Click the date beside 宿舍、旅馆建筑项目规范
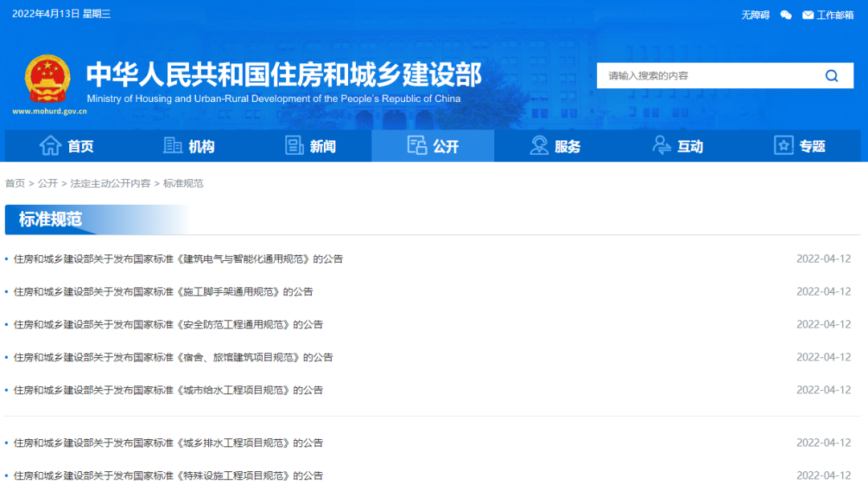 823,357
